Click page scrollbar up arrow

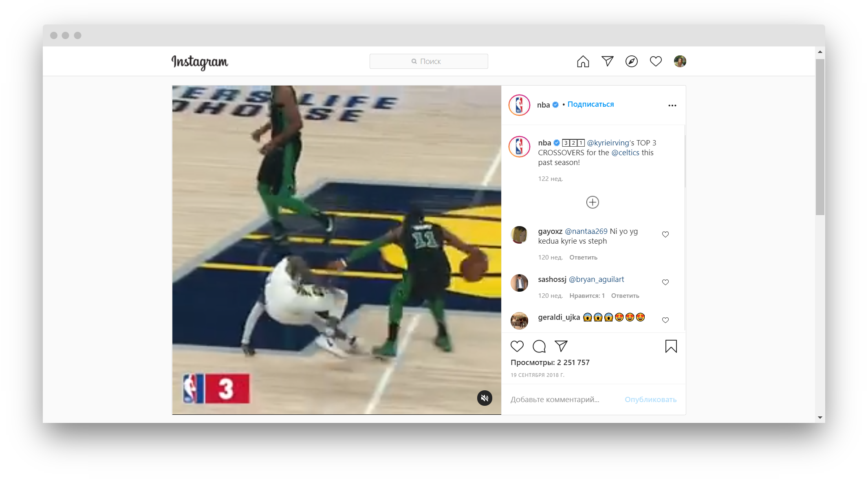click(820, 52)
